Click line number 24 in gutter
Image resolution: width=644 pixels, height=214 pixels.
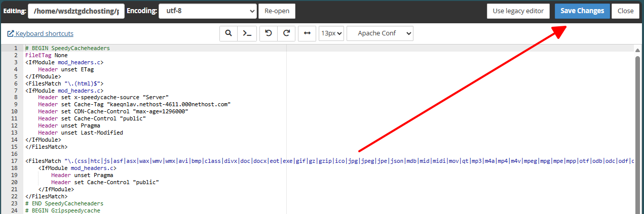click(14, 210)
